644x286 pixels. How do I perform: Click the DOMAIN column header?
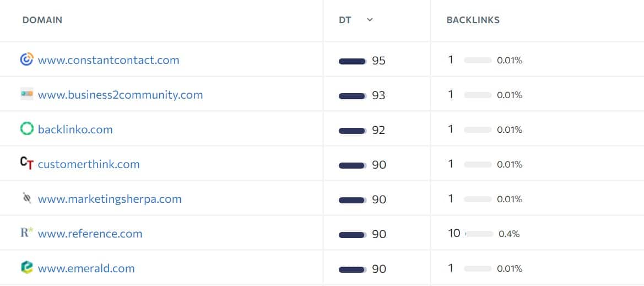point(42,20)
